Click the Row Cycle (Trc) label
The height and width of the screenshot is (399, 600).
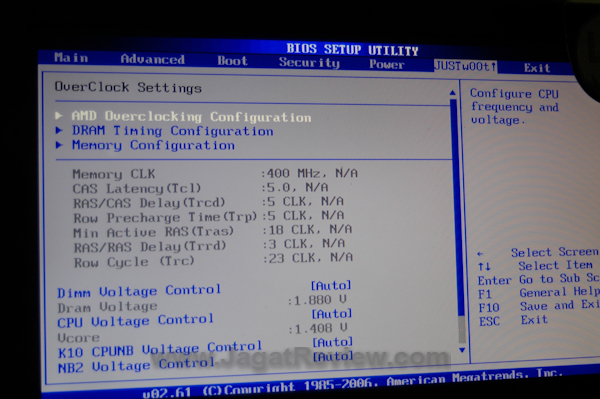pos(134,262)
